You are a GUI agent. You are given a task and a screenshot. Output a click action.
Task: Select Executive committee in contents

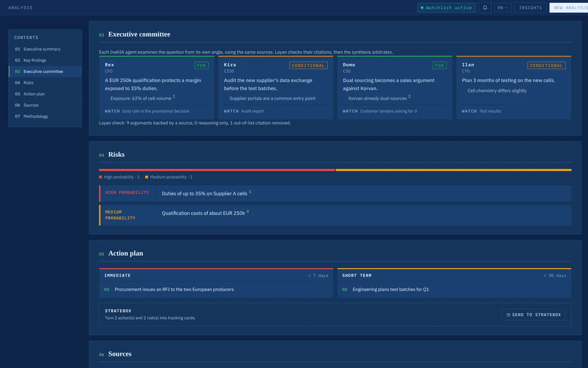point(45,72)
